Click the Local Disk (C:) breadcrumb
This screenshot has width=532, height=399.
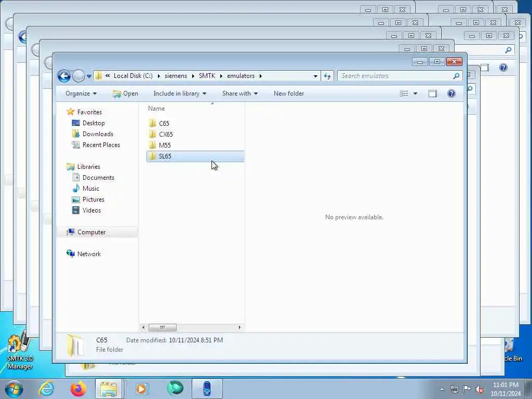[133, 76]
